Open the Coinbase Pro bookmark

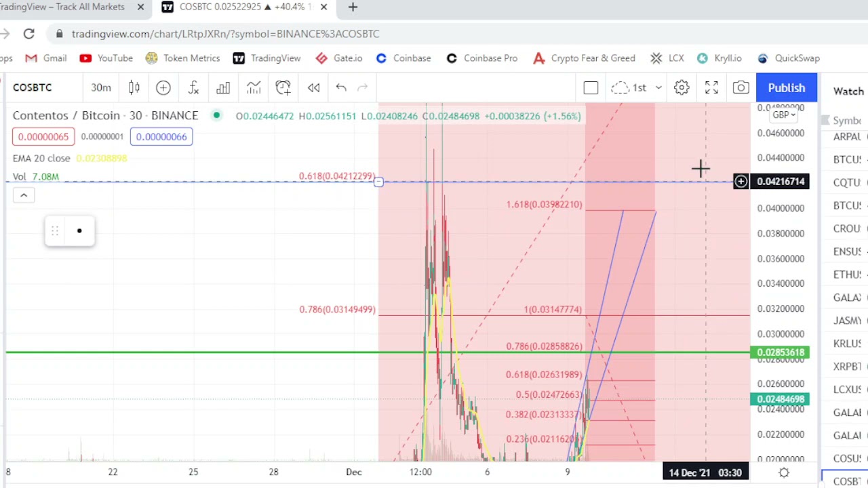click(x=481, y=58)
